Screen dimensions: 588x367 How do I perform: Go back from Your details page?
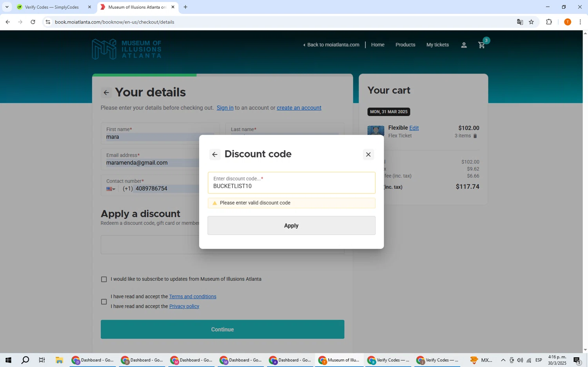pos(106,93)
